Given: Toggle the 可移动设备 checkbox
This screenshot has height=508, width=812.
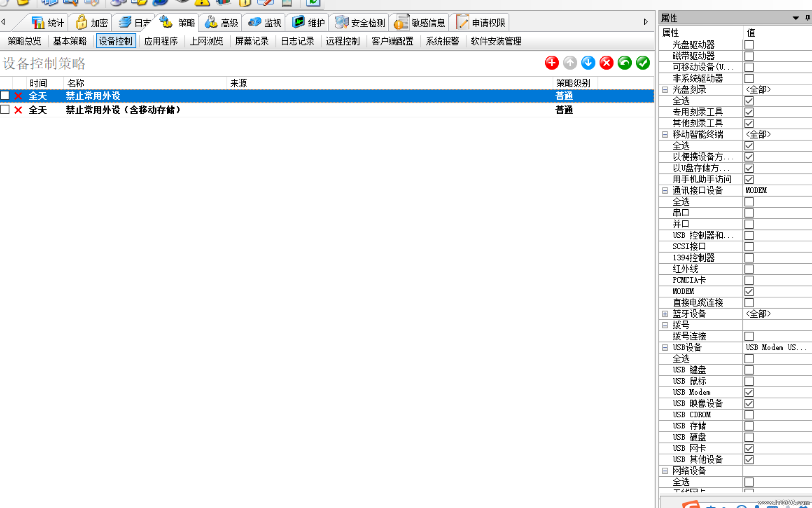Looking at the screenshot, I should tap(749, 67).
